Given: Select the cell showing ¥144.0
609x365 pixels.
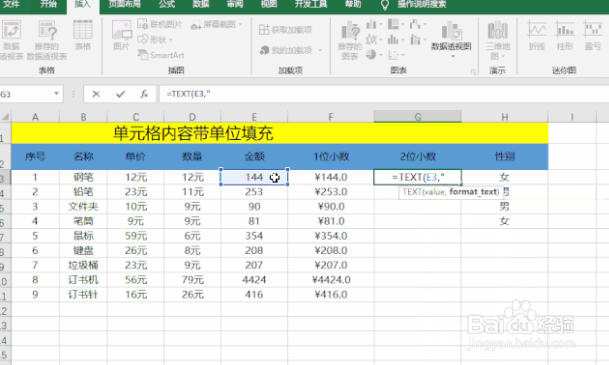Looking at the screenshot, I should [x=331, y=177].
